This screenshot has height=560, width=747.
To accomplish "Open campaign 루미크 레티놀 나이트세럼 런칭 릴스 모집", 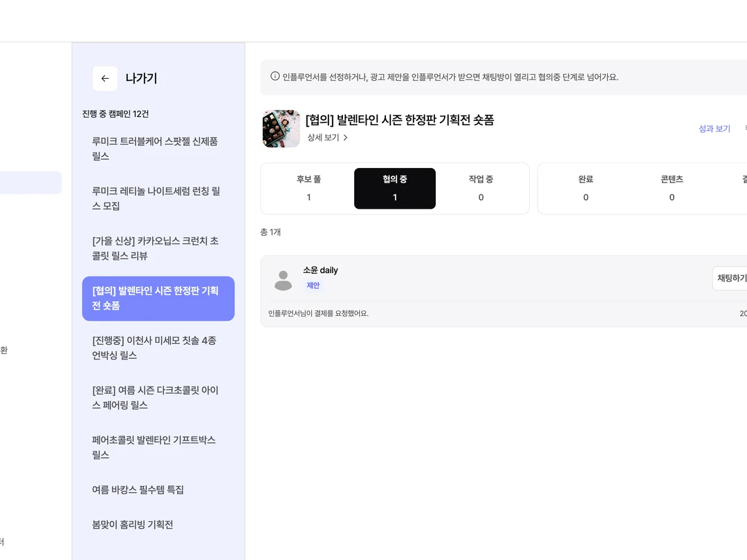I will 158,198.
